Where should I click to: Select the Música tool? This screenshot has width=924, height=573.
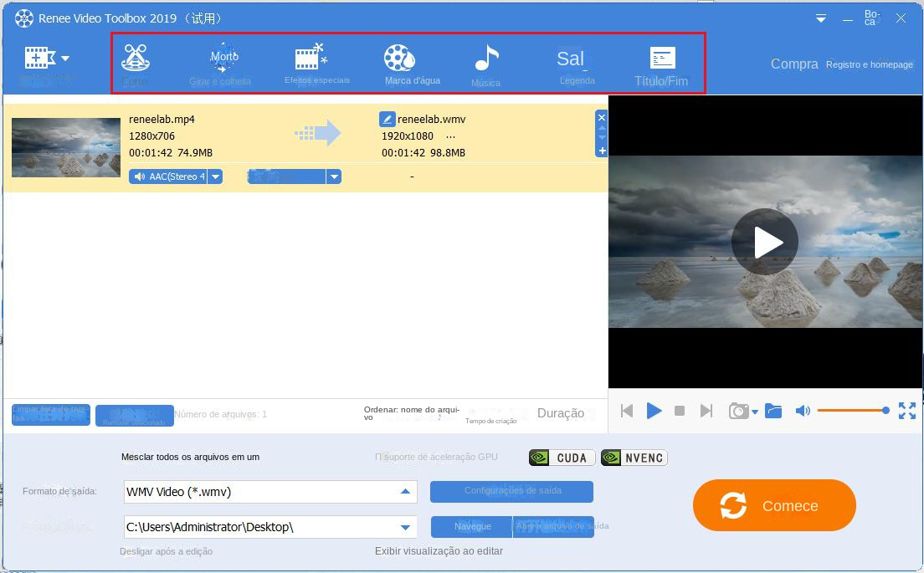click(x=487, y=63)
